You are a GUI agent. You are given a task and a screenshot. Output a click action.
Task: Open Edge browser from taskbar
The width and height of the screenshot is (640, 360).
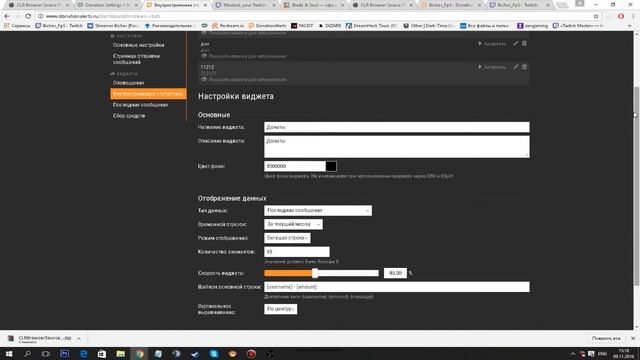point(83,354)
